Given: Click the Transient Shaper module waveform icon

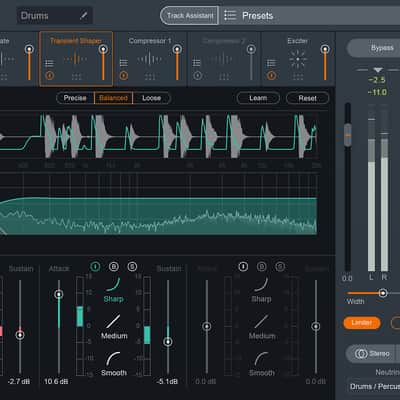Looking at the screenshot, I should 76,59.
